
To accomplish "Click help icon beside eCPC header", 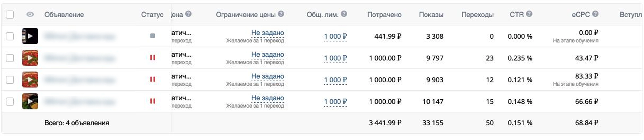I will click(x=595, y=14).
